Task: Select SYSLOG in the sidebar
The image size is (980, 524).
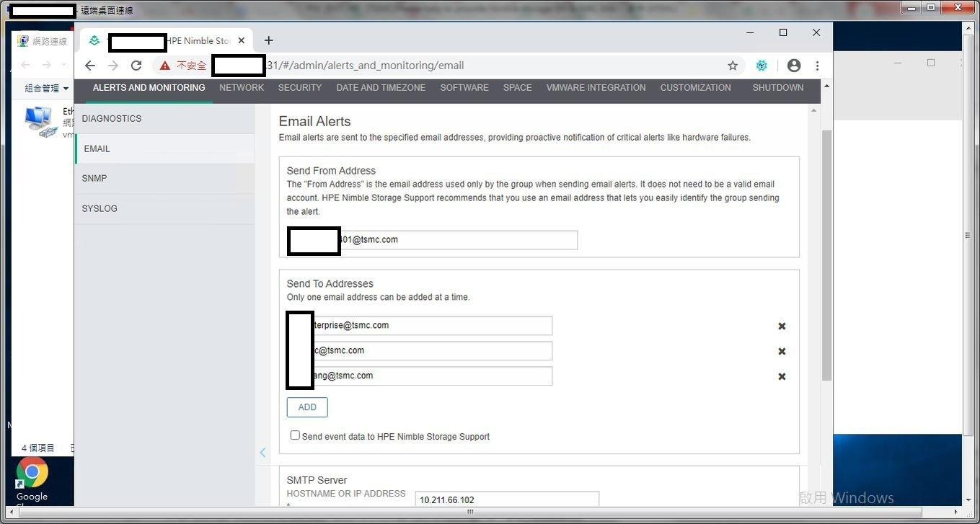Action: pyautogui.click(x=100, y=208)
